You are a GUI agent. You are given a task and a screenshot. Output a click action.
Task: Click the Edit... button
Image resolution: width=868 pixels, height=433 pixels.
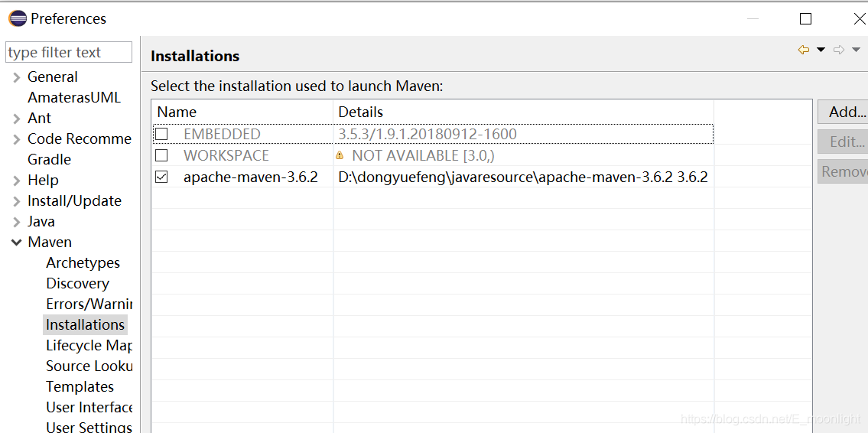(x=843, y=142)
